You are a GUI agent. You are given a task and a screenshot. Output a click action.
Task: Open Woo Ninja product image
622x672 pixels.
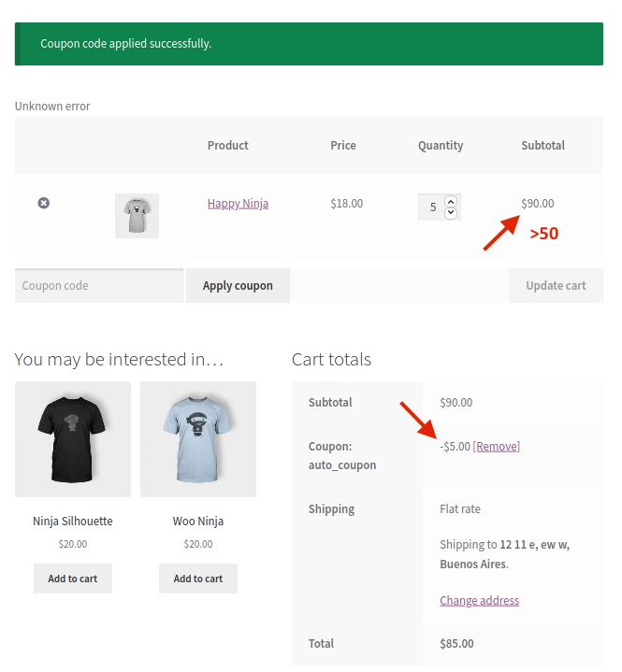(198, 439)
